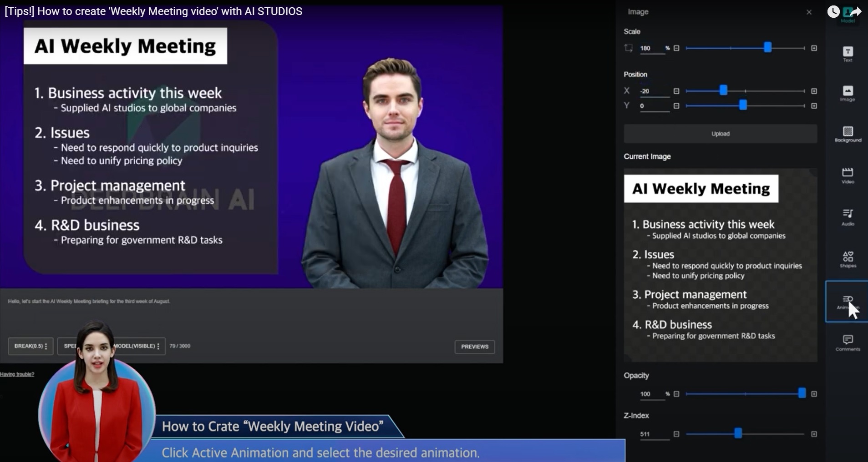Decrease Z-Index with minus stepper
Image resolution: width=868 pixels, height=462 pixels.
click(x=676, y=434)
